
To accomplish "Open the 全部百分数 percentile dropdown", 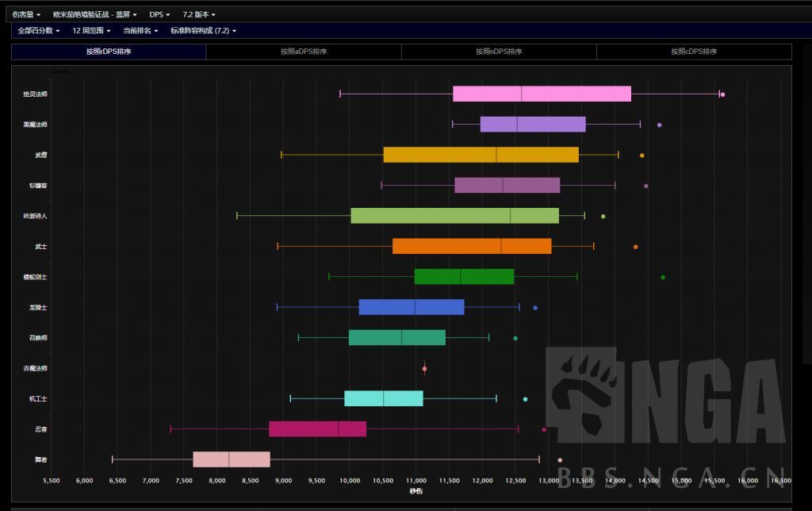I will [x=39, y=30].
